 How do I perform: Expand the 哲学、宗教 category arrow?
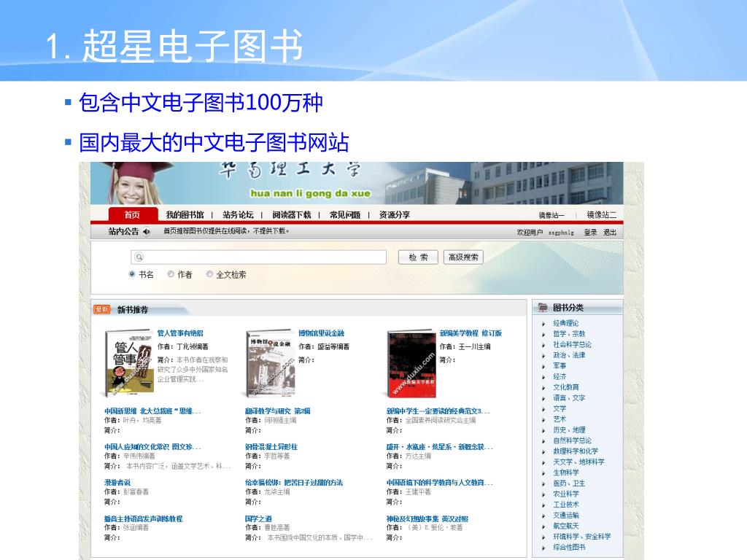tap(543, 334)
